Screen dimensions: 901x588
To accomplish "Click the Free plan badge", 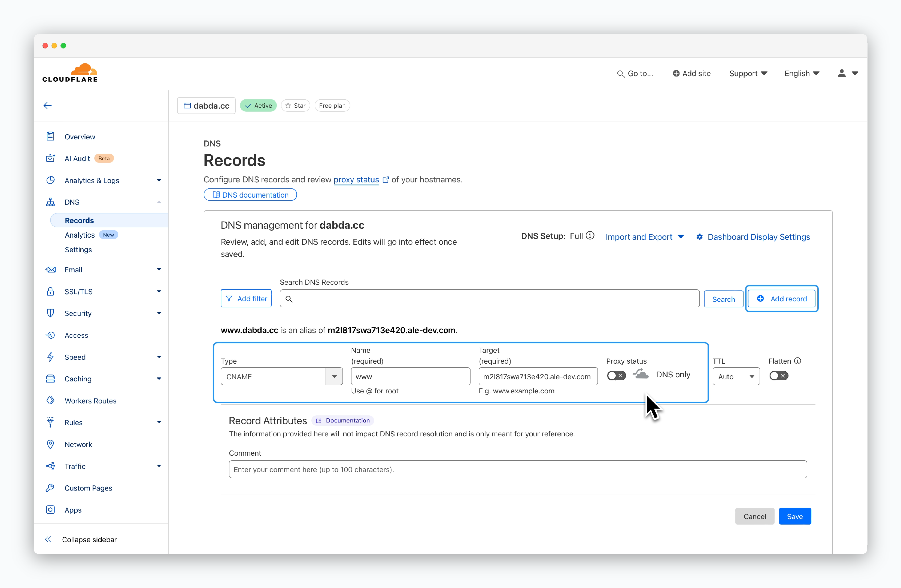I will [332, 106].
